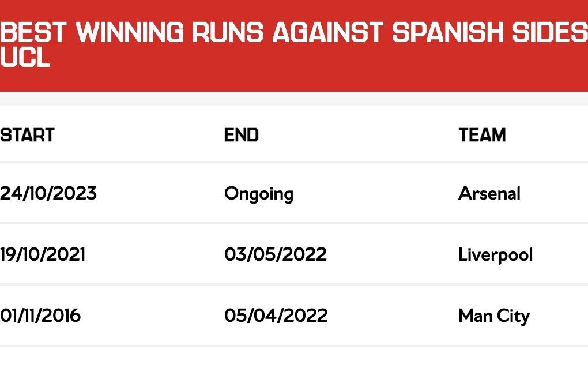Click the word AGAINST in the banner
588x368 pixels.
click(x=327, y=33)
